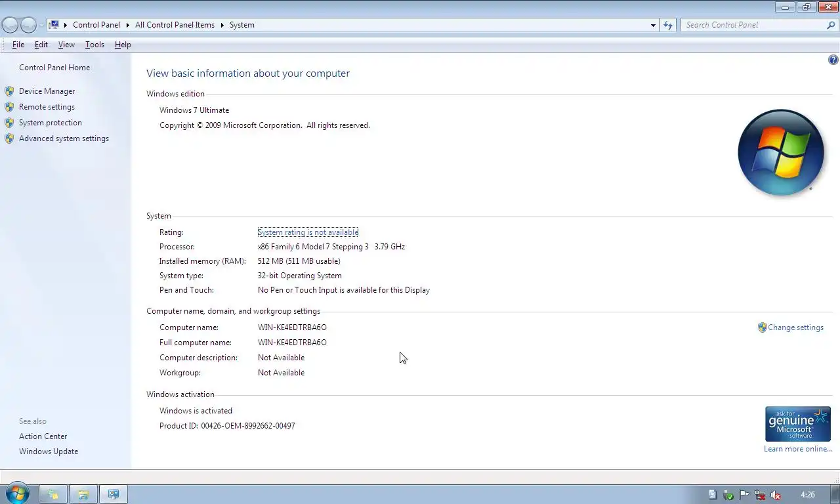
Task: Click the Back navigation arrow
Action: [10, 25]
